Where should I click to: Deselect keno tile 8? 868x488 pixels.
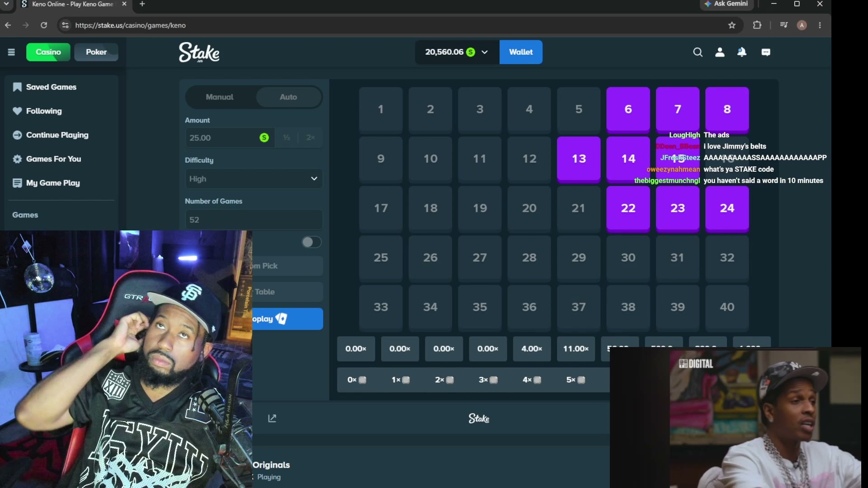(x=727, y=109)
